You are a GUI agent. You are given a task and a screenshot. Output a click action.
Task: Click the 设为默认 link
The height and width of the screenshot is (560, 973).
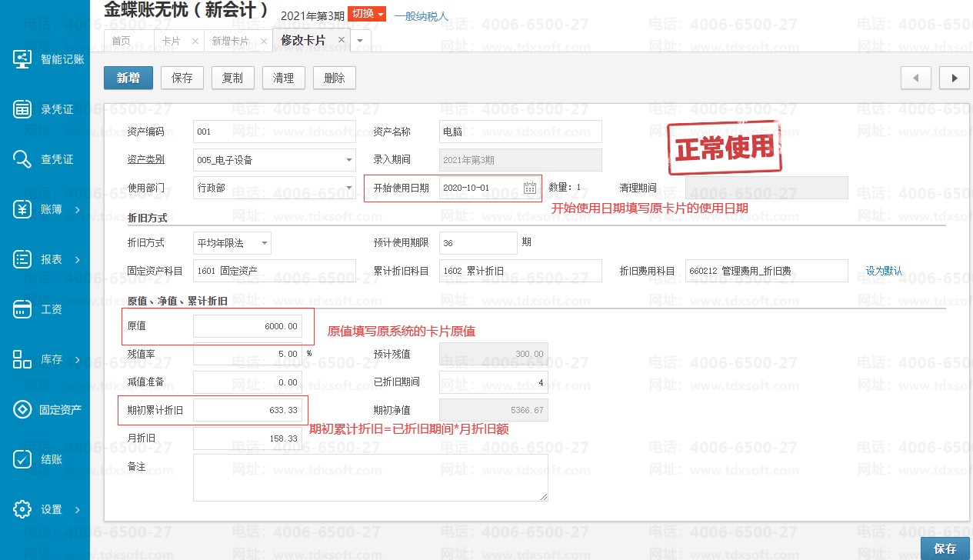tap(884, 271)
